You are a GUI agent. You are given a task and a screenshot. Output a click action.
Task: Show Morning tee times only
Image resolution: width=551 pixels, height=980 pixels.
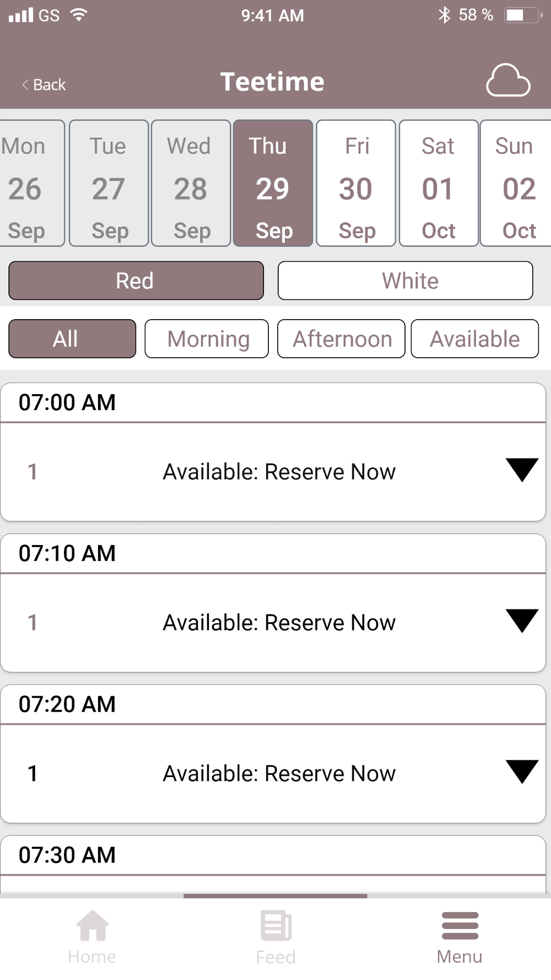(x=207, y=339)
